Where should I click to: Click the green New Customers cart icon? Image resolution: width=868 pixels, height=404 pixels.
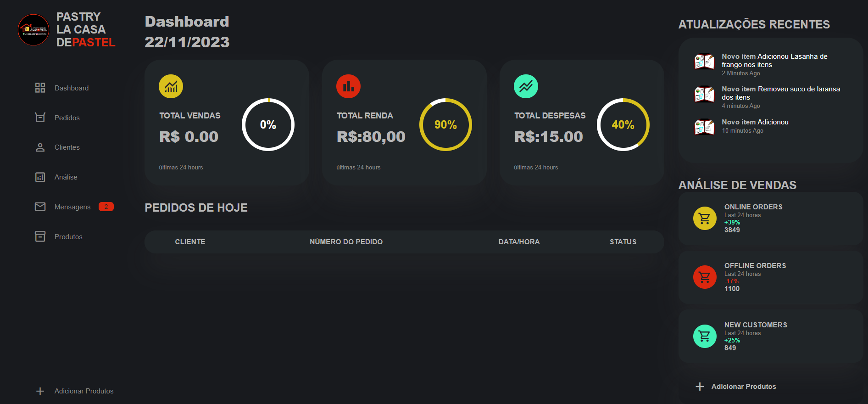[705, 337]
